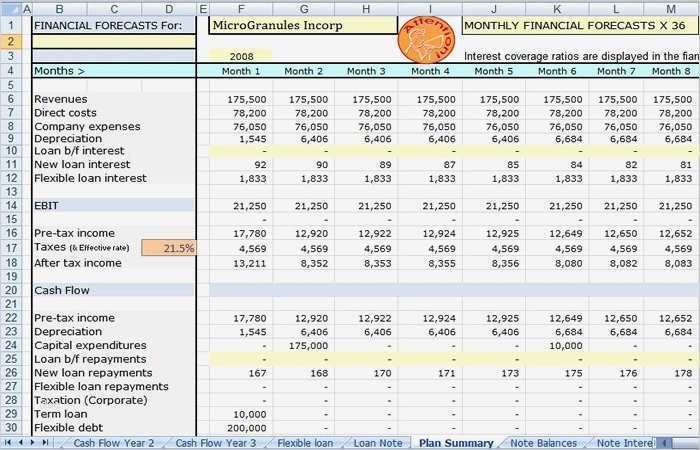This screenshot has width=700, height=450.
Task: Select Month 1 new loan interest 92
Action: coord(260,165)
